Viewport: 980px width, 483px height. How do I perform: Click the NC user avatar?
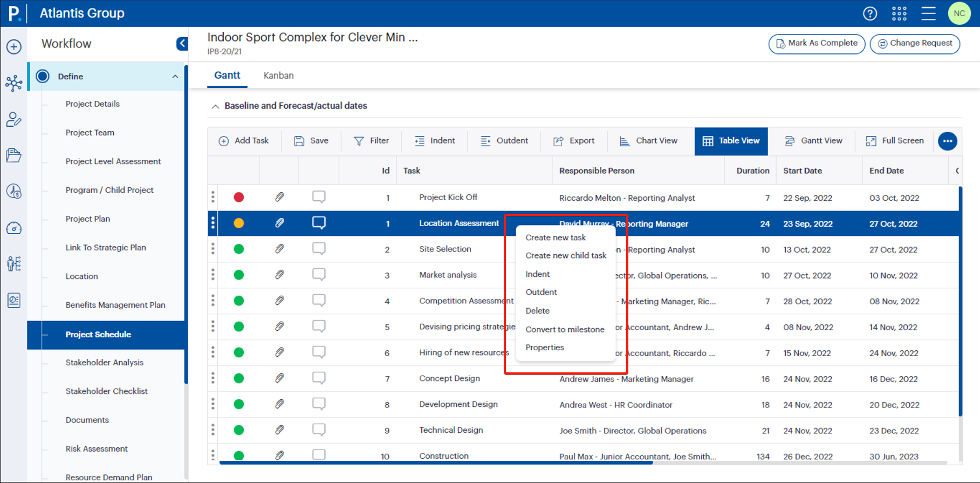(x=960, y=13)
